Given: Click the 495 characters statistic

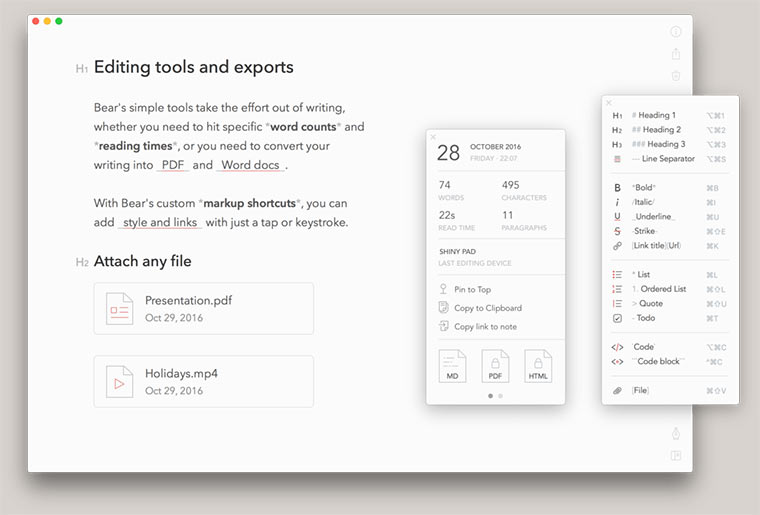Looking at the screenshot, I should (x=523, y=190).
